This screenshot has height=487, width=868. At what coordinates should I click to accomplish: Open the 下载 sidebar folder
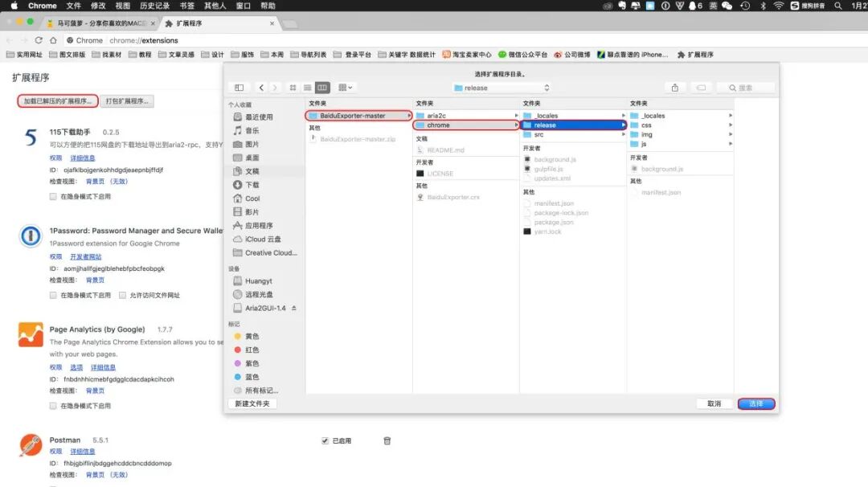pyautogui.click(x=250, y=183)
